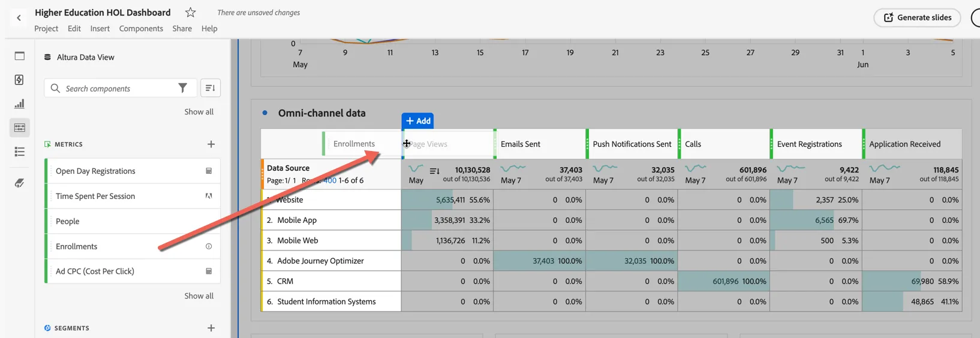
Task: Select the Components icon in left rail
Action: point(19,128)
